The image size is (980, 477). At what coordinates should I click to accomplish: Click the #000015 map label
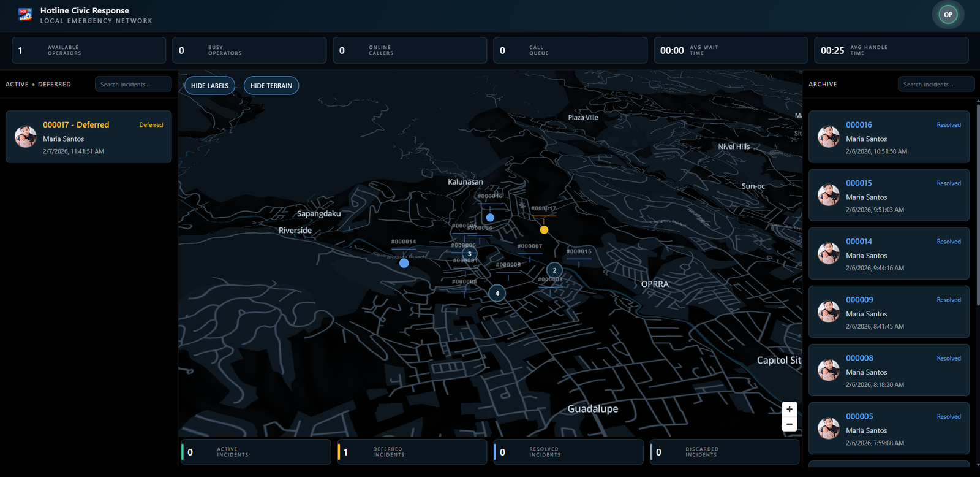tap(579, 251)
